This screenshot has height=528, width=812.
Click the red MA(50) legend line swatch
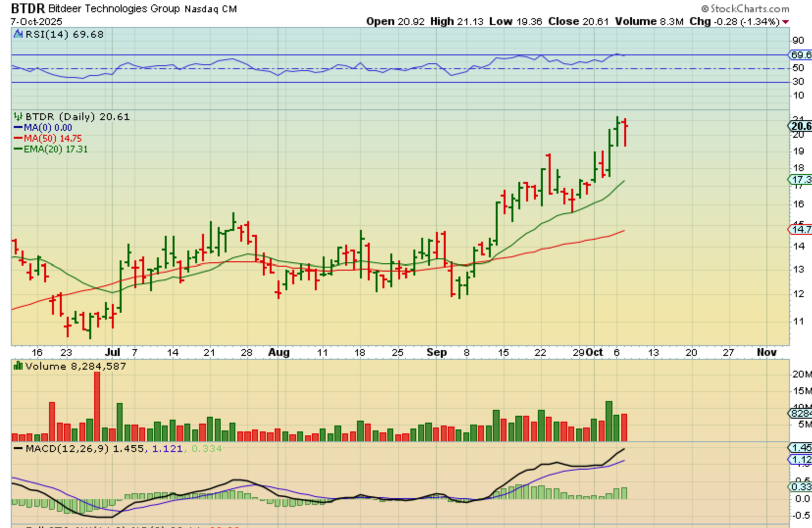(x=19, y=138)
